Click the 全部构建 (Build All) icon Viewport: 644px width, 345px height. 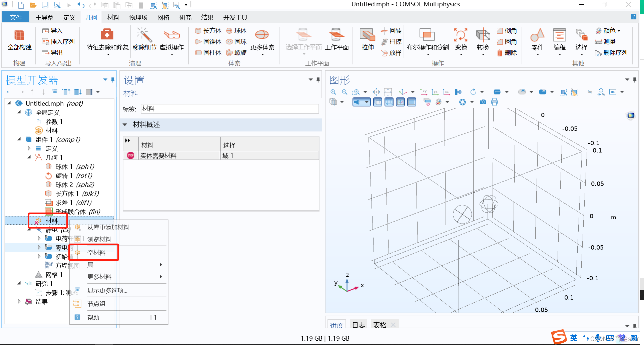click(19, 35)
